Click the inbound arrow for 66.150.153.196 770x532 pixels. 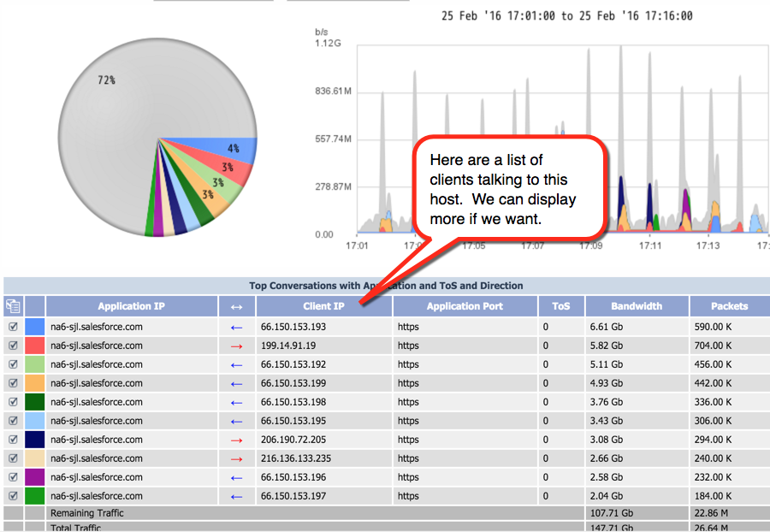(237, 477)
